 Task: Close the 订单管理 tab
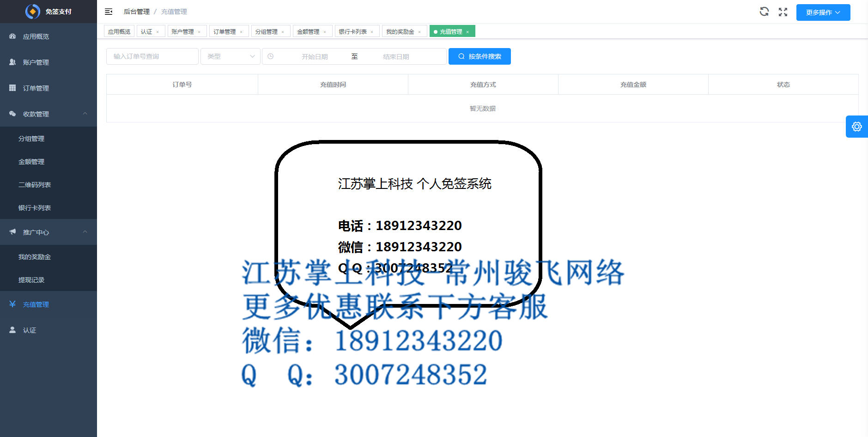[x=241, y=32]
